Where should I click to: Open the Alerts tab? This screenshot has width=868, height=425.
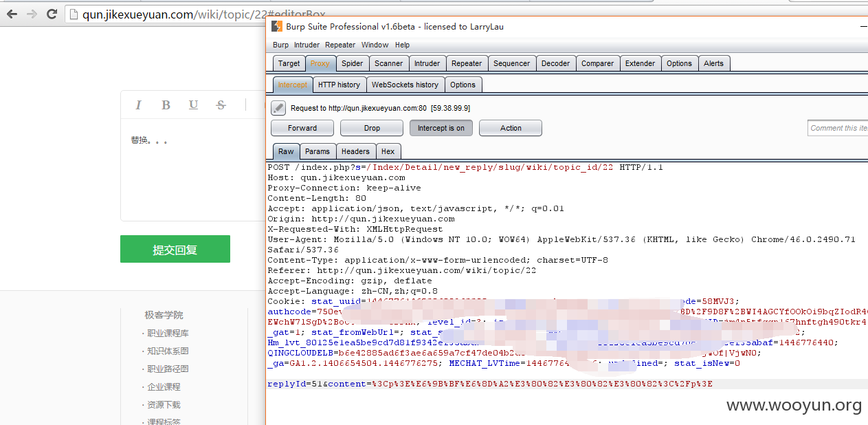pyautogui.click(x=713, y=63)
